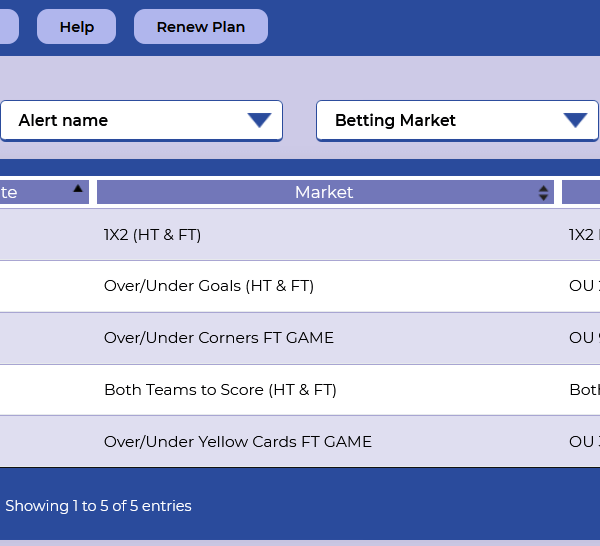
Task: Click the Market column sort arrows icon
Action: pyautogui.click(x=543, y=193)
